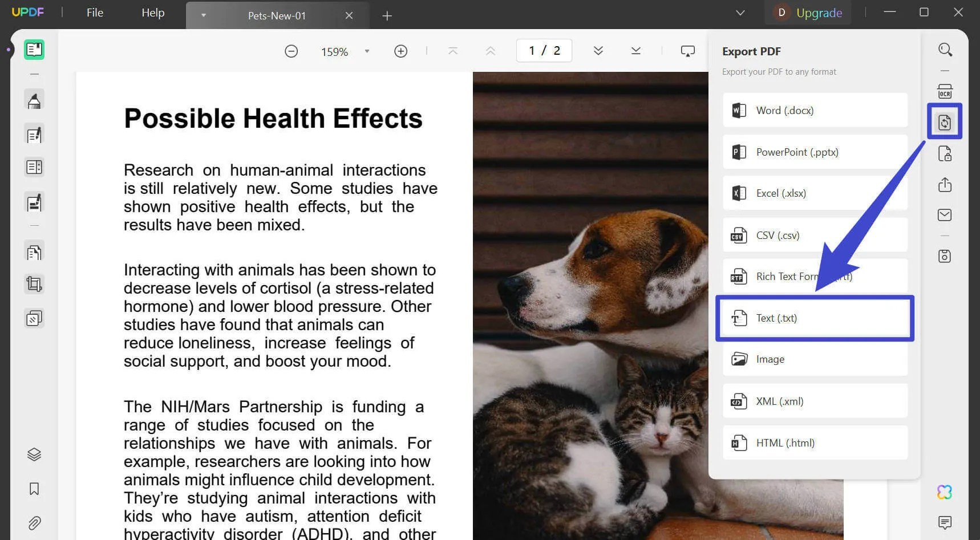980x540 pixels.
Task: Open the attachments panel
Action: 34,523
